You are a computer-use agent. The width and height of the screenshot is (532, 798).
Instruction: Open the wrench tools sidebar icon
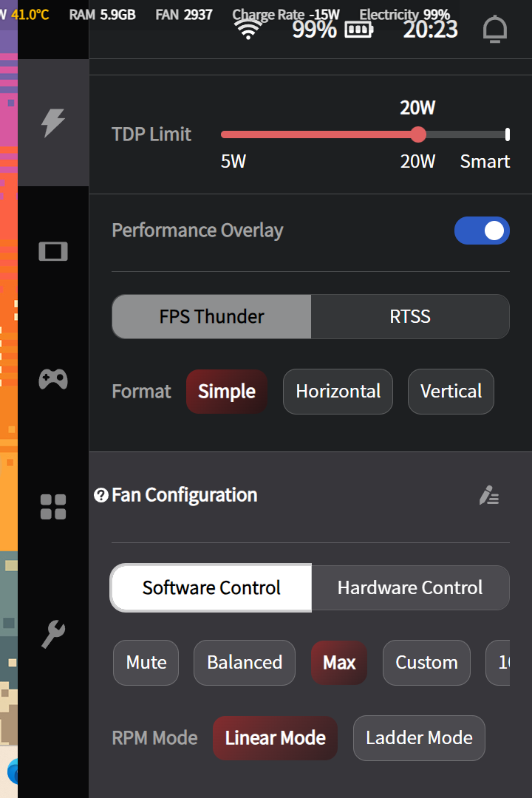click(x=53, y=634)
